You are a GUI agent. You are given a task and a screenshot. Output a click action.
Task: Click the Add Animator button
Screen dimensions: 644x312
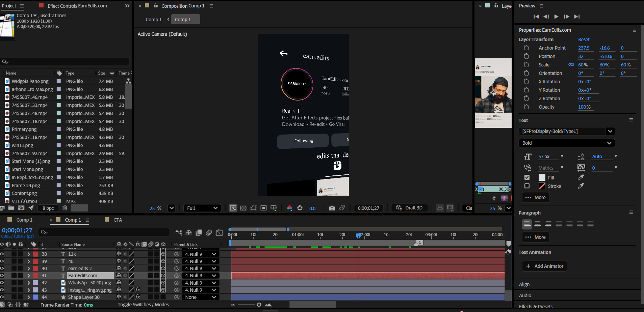[544, 266]
